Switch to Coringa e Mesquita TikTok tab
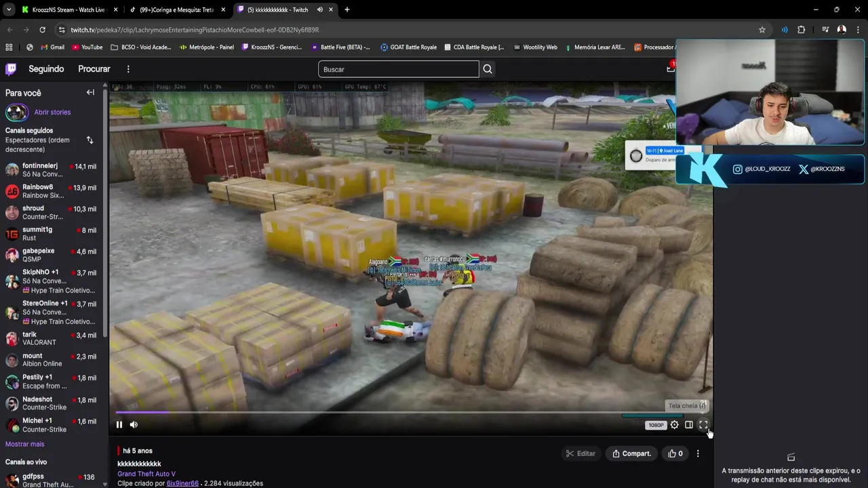The width and height of the screenshot is (868, 488). click(x=176, y=9)
